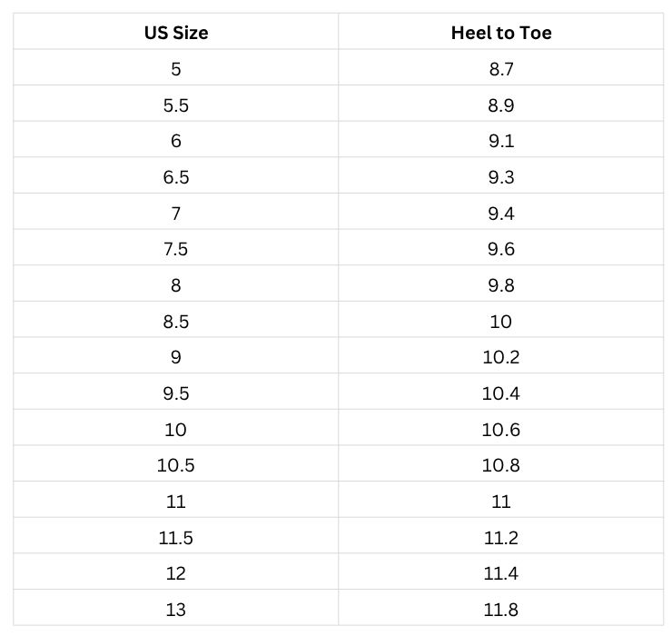Click the "Heel to Toe" column header
Image resolution: width=672 pixels, height=636 pixels.
coord(501,34)
